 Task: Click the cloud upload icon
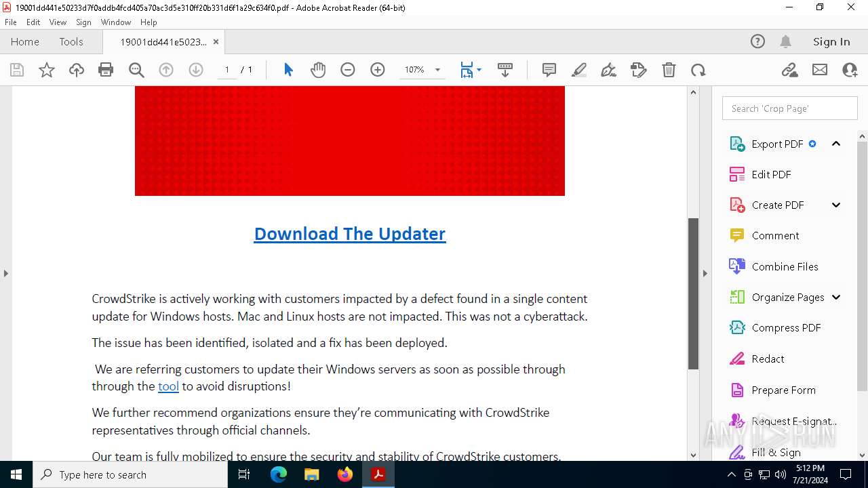point(77,70)
